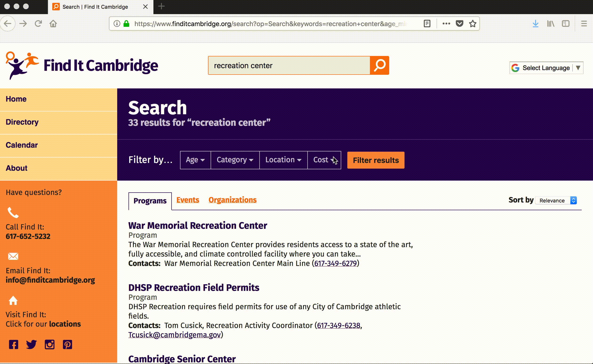The image size is (593, 364).
Task: Click the Find It phone 617-652-5232
Action: pos(28,236)
